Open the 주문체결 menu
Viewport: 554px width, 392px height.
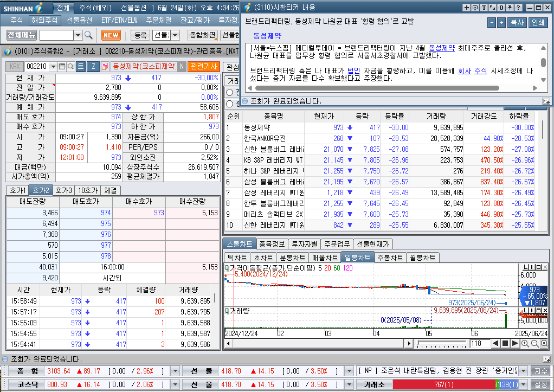pos(159,21)
